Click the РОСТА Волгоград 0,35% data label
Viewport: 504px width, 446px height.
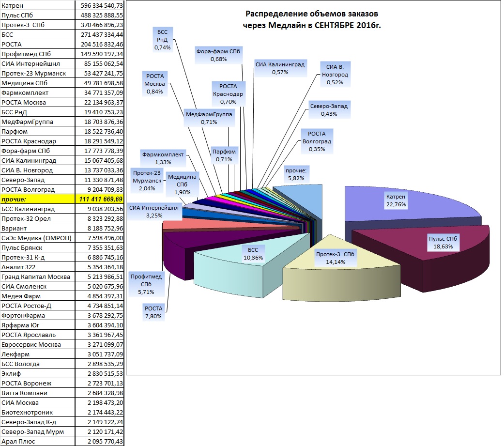tap(317, 141)
